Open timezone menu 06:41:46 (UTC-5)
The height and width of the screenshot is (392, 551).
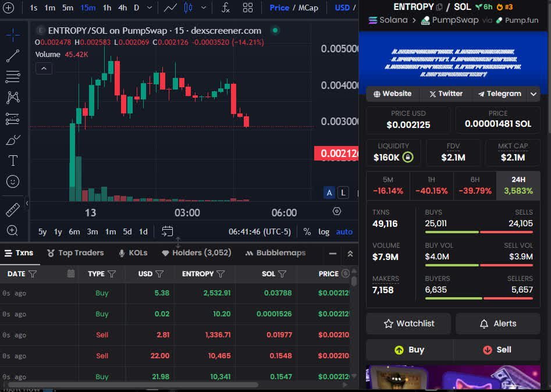(x=259, y=231)
